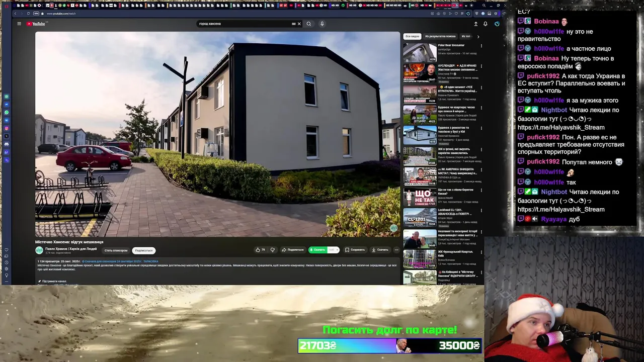Open options for Будинок з ремонтом video

tap(481, 128)
